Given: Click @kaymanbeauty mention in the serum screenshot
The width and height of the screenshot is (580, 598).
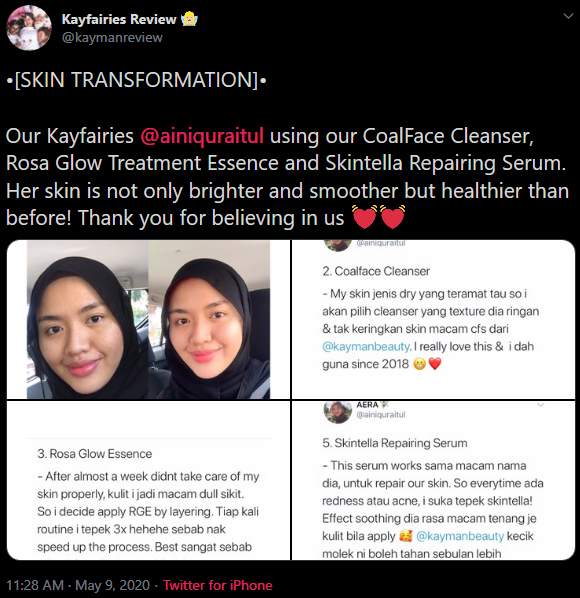Looking at the screenshot, I should pyautogui.click(x=460, y=536).
